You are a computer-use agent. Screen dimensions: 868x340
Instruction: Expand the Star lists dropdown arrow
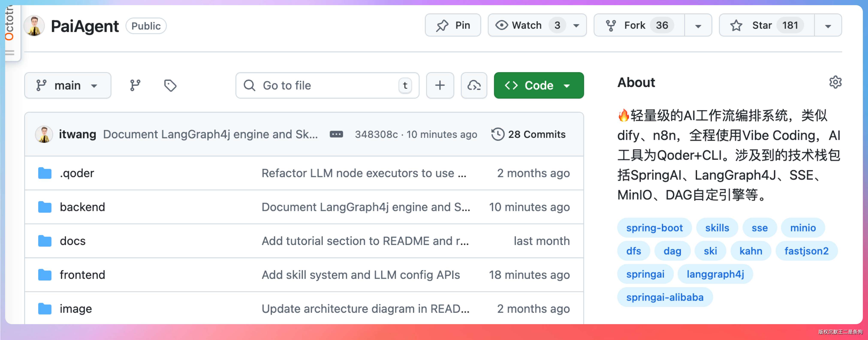[x=827, y=26]
